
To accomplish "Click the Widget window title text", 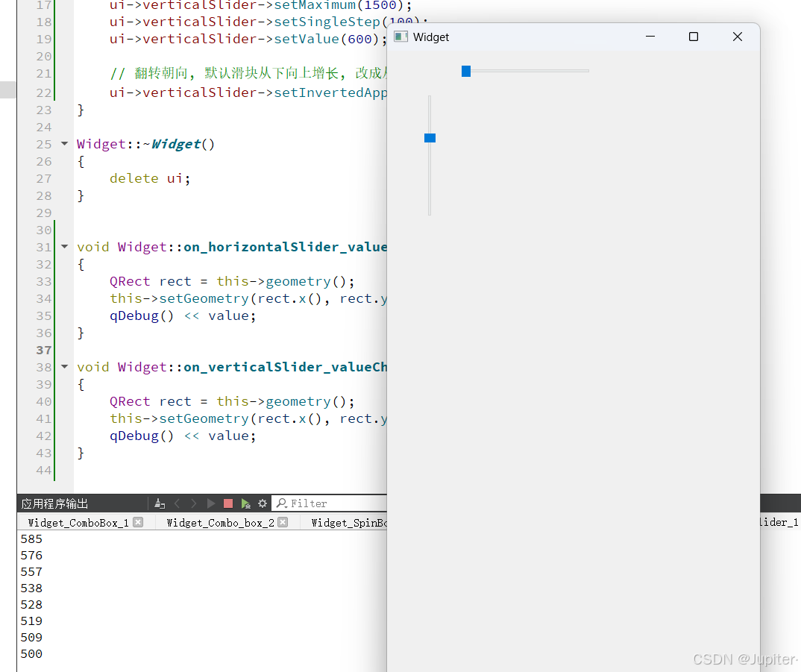I will (431, 37).
